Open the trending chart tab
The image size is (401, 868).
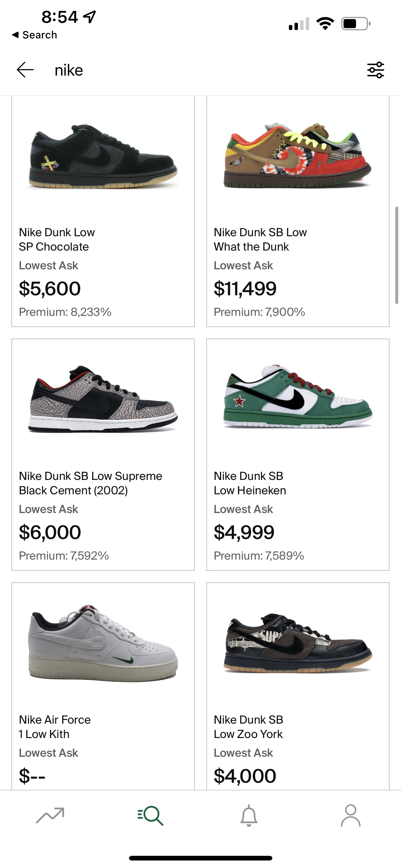pyautogui.click(x=50, y=816)
